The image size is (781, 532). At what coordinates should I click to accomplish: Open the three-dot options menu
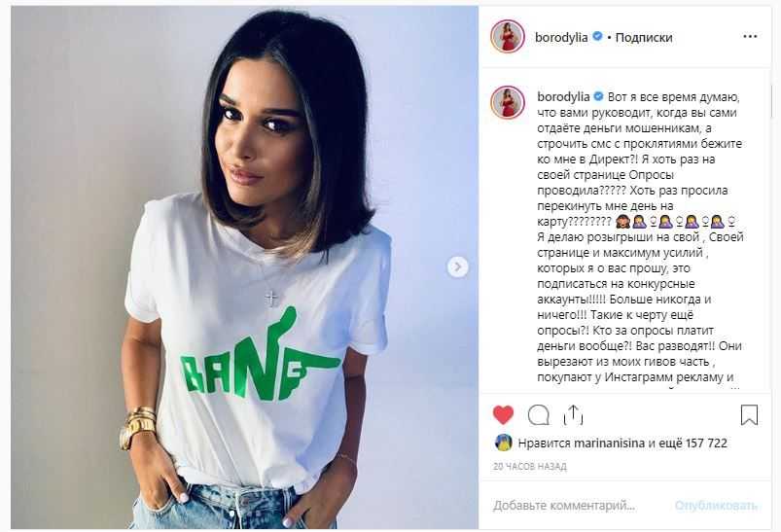coord(750,37)
